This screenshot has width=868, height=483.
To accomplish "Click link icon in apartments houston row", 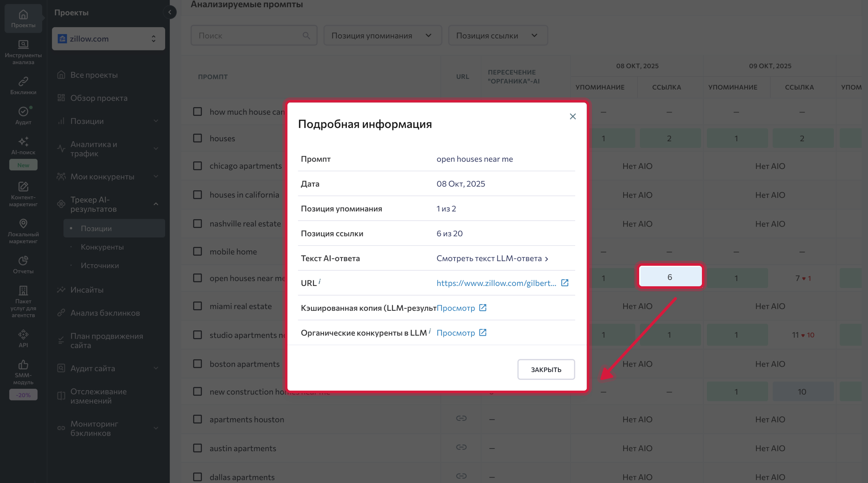I will [x=461, y=418].
